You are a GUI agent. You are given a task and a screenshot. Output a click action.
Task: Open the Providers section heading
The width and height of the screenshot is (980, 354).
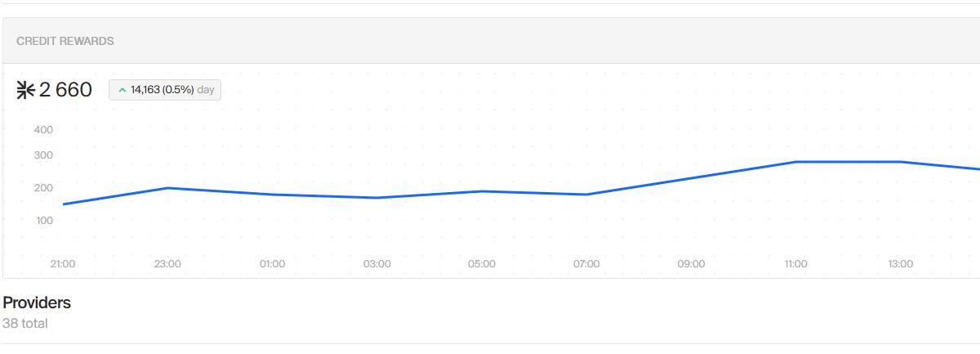37,302
